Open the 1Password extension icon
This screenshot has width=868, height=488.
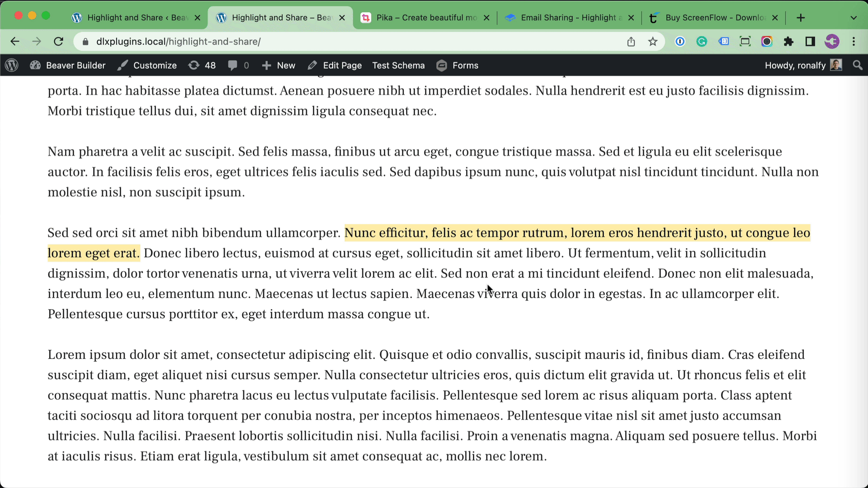pos(680,42)
